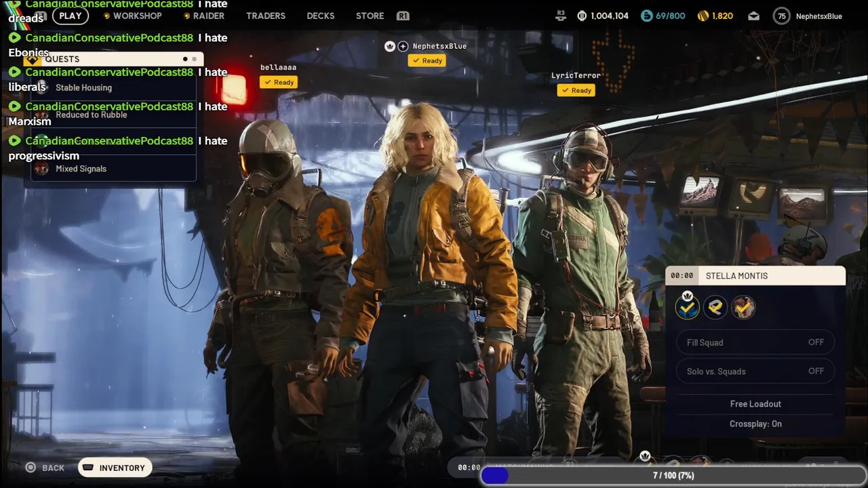Open the Mixed Signals quest

coord(113,169)
